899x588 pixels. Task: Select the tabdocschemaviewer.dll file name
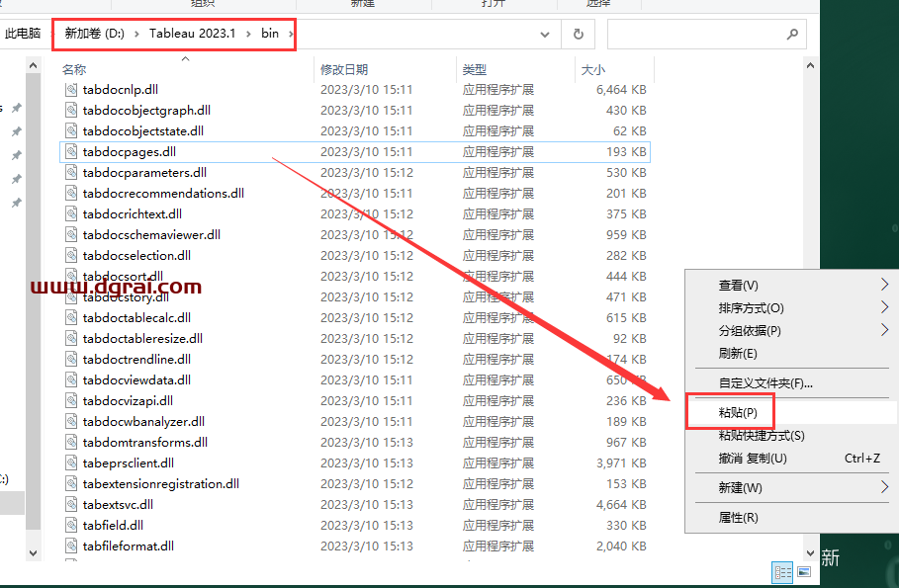[x=151, y=234]
